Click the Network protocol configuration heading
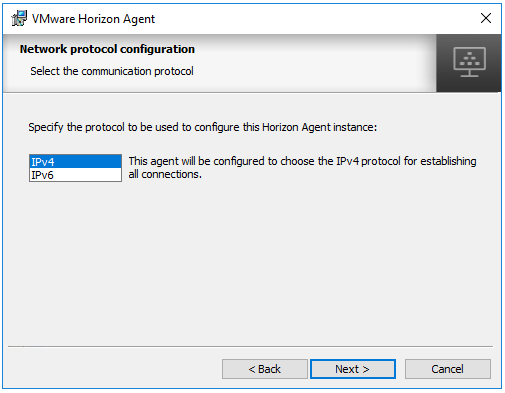This screenshot has width=505, height=393. [107, 49]
